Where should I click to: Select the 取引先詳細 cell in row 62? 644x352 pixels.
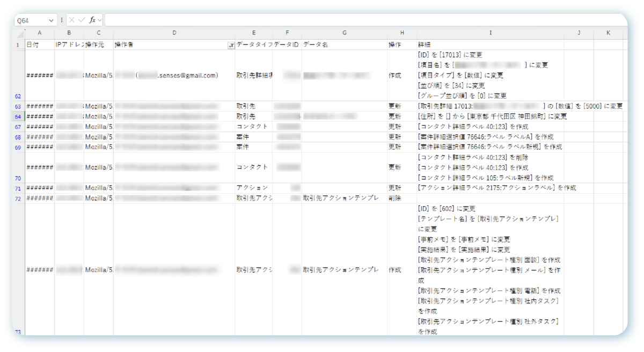pyautogui.click(x=254, y=76)
